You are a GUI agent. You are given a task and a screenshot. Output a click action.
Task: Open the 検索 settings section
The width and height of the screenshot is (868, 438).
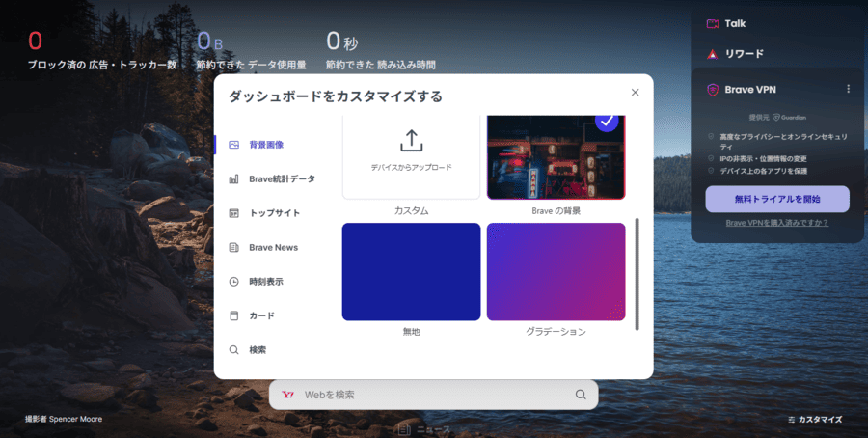[248, 350]
